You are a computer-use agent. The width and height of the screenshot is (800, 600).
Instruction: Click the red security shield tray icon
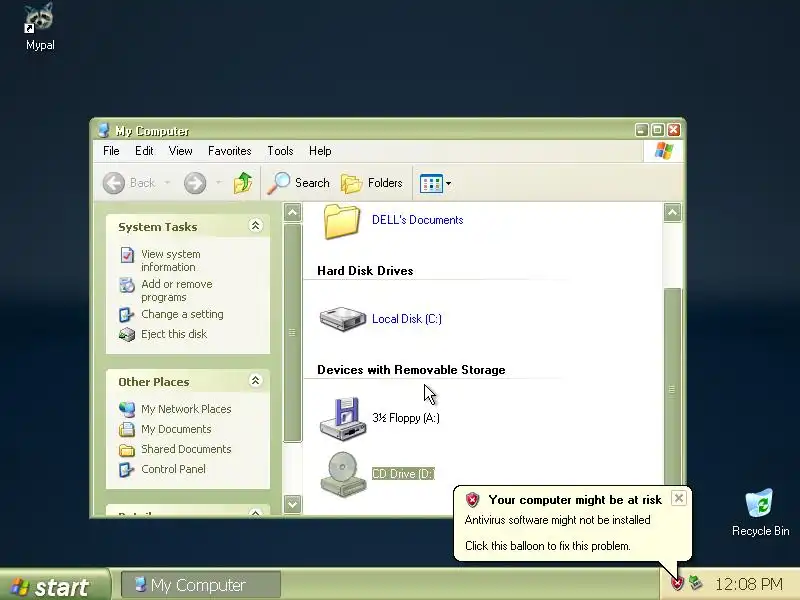677,583
